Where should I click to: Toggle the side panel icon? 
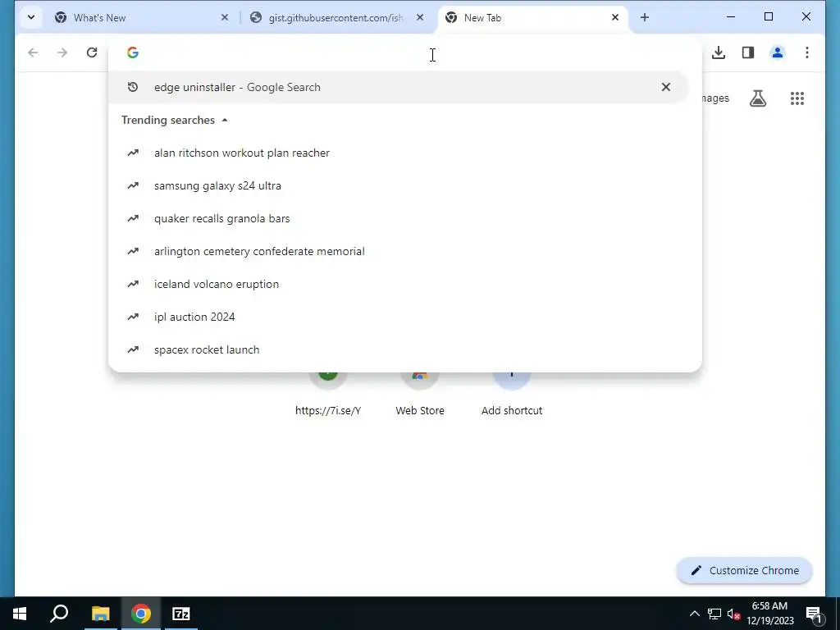click(748, 52)
